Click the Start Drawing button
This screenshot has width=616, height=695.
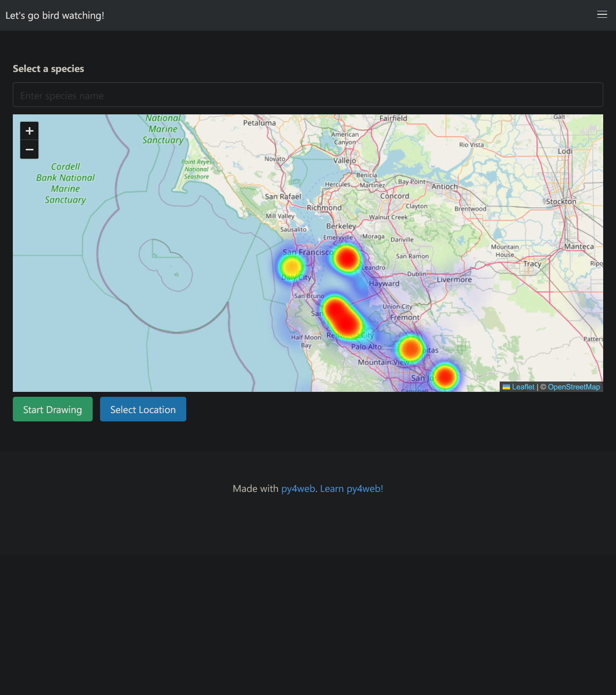[x=53, y=409]
